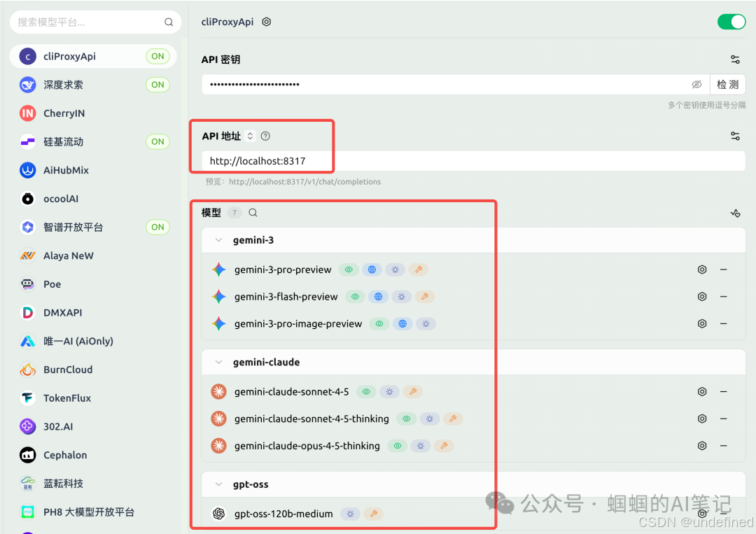This screenshot has width=756, height=534.
Task: Click ON badge next to cliProxyApi
Action: [x=157, y=57]
